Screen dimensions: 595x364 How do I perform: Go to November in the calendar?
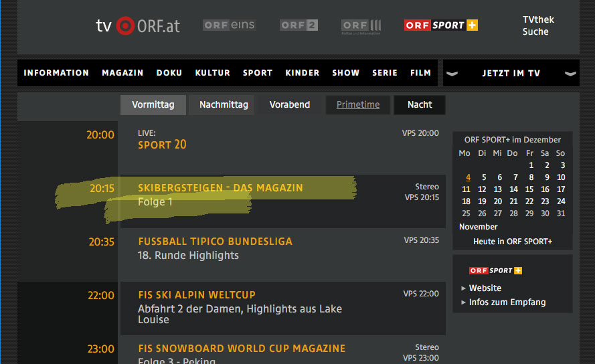tap(478, 227)
